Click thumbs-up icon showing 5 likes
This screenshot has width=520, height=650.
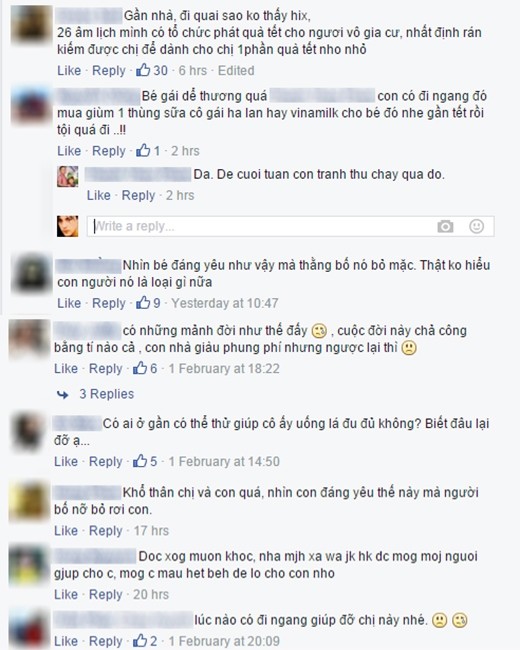click(140, 461)
